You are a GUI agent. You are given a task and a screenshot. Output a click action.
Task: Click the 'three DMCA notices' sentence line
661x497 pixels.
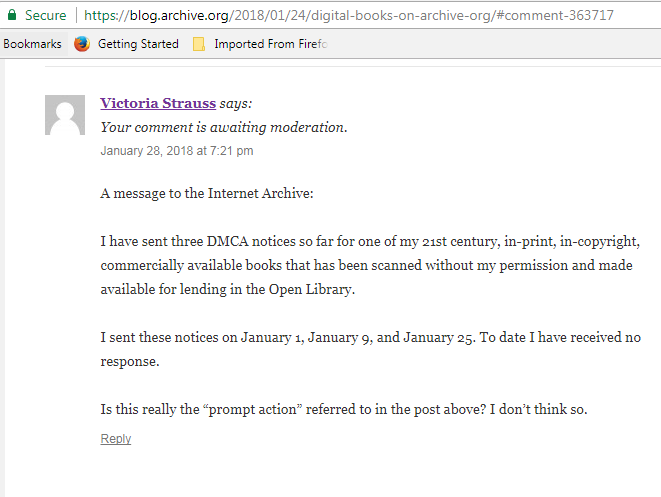pyautogui.click(x=369, y=241)
